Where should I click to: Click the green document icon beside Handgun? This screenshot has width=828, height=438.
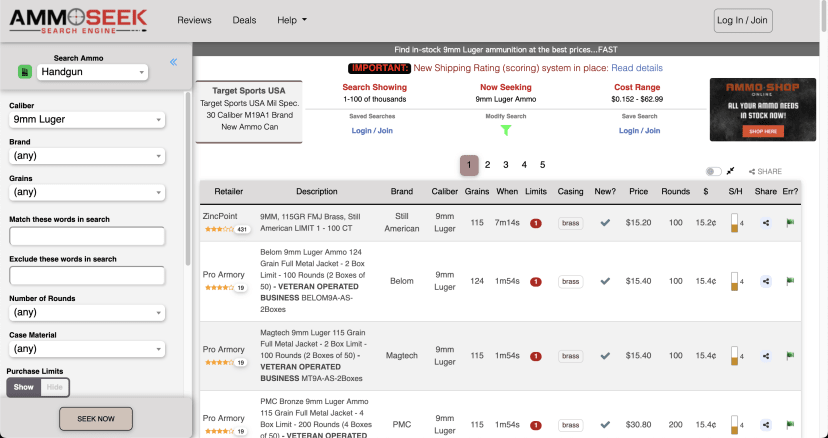25,72
